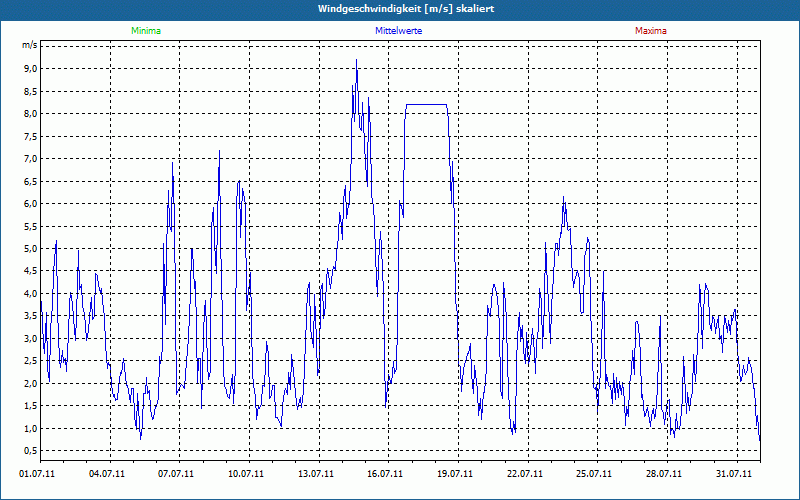Click the 3,0 y-axis value
Viewport: 800px width, 500px height.
point(31,338)
